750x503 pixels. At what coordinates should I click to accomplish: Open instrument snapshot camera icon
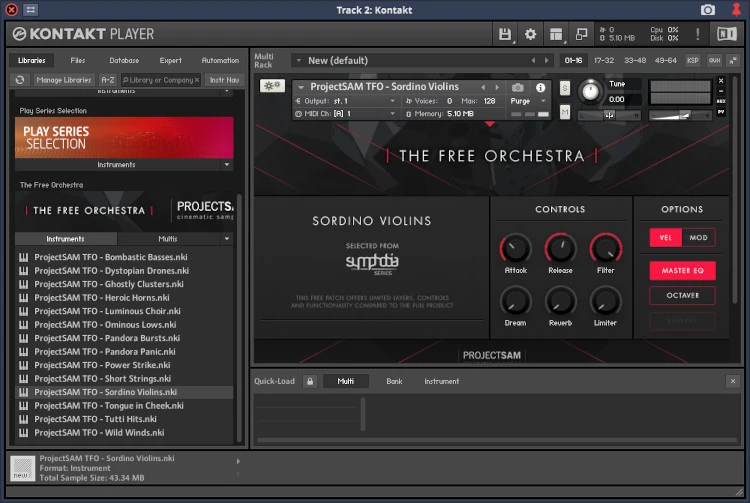518,87
